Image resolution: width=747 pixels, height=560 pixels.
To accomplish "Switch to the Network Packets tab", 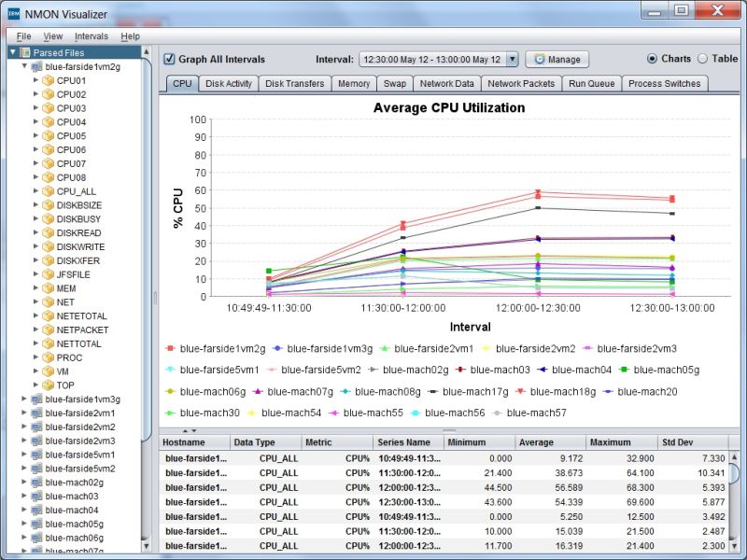I will tap(521, 83).
